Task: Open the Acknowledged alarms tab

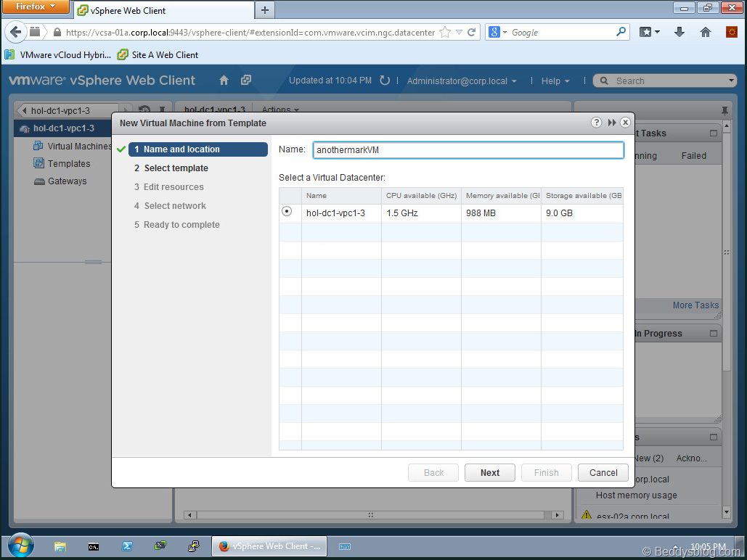Action: tap(691, 458)
